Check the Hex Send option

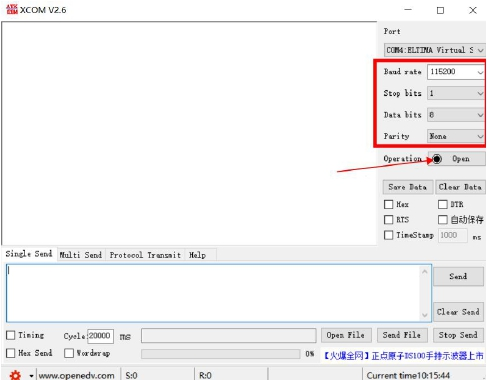(x=11, y=353)
